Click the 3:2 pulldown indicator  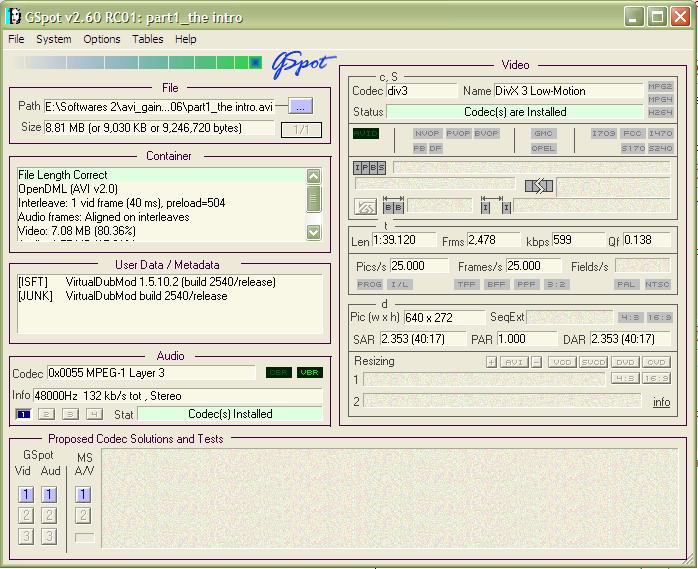click(x=556, y=284)
